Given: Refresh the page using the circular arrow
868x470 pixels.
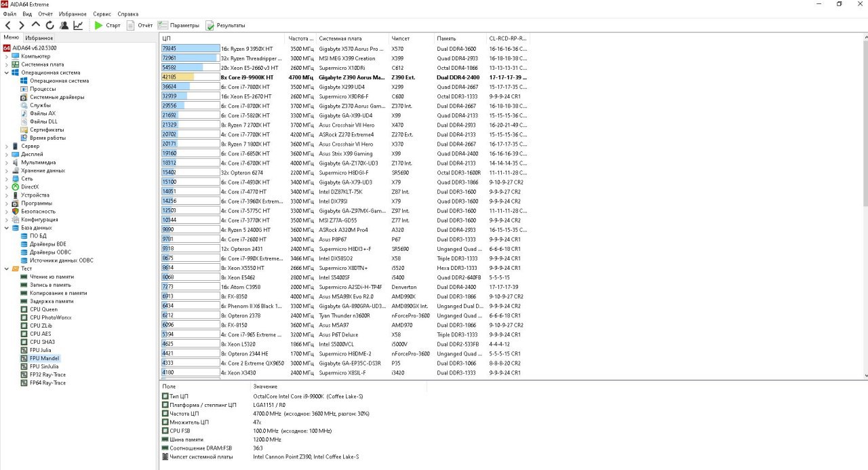Looking at the screenshot, I should point(50,25).
